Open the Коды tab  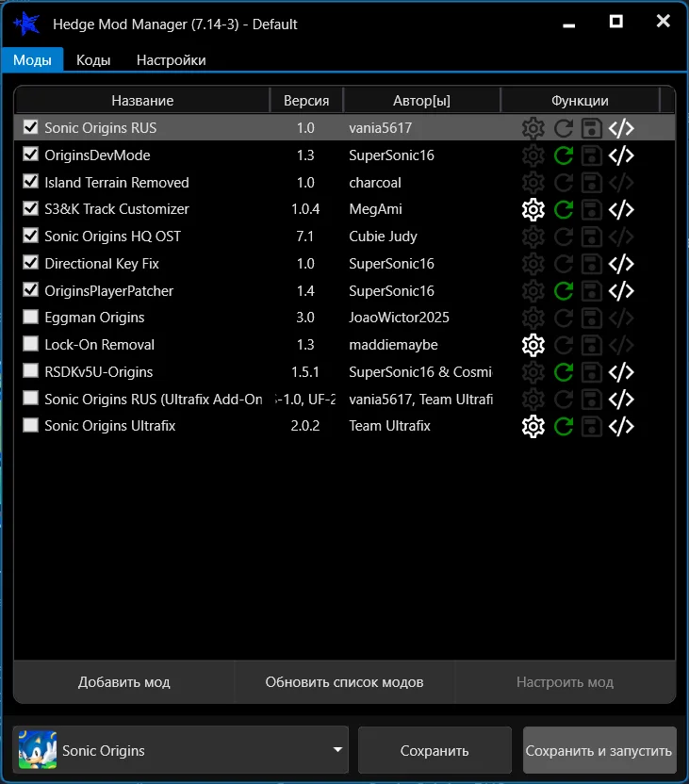pyautogui.click(x=93, y=60)
